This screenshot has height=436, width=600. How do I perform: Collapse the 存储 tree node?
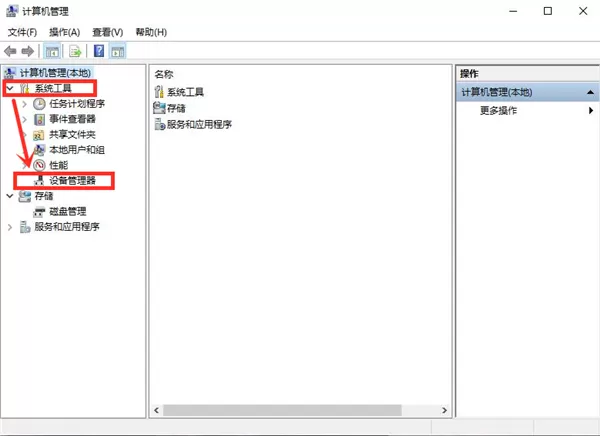[x=10, y=196]
